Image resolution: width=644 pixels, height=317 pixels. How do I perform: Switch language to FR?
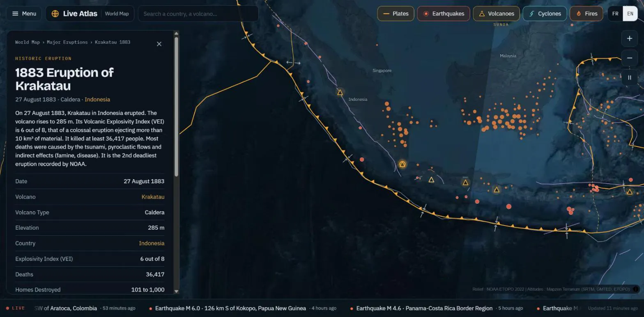pyautogui.click(x=615, y=14)
